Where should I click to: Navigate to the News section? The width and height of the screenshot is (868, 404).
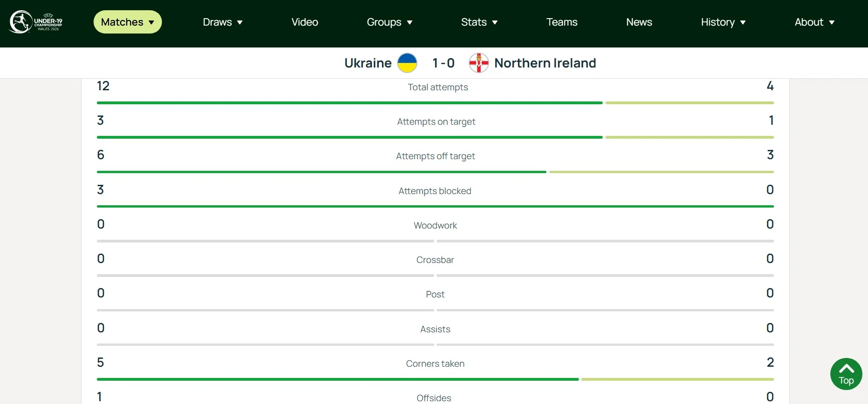coord(639,22)
